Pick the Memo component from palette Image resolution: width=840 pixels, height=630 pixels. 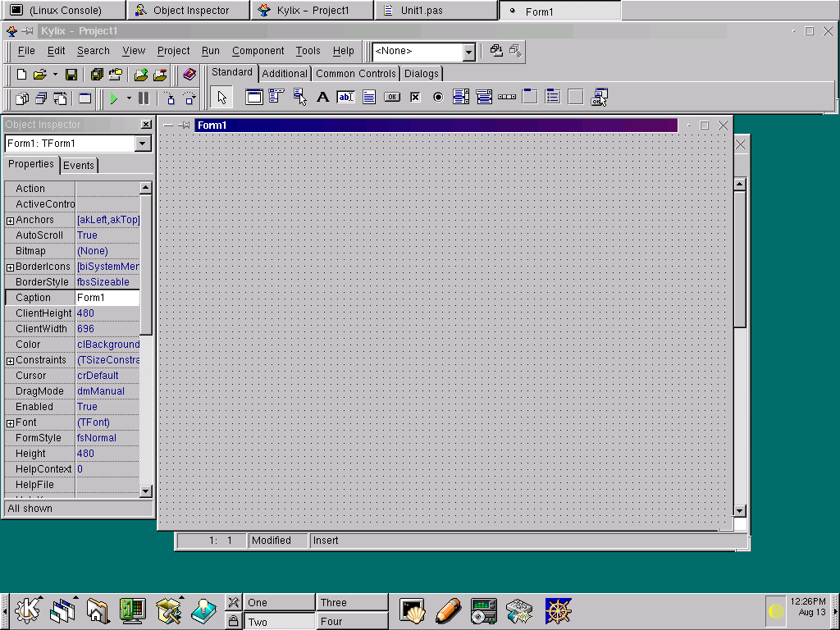[x=369, y=98]
